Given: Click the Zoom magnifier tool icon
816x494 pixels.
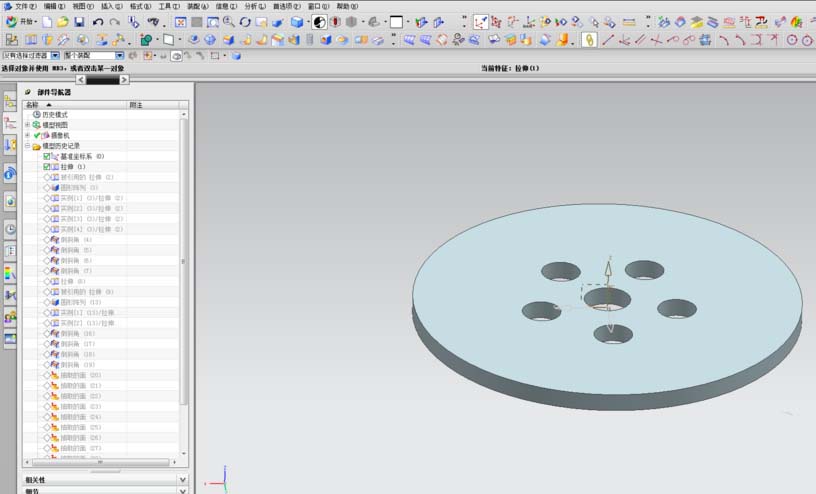Looking at the screenshot, I should coord(229,21).
